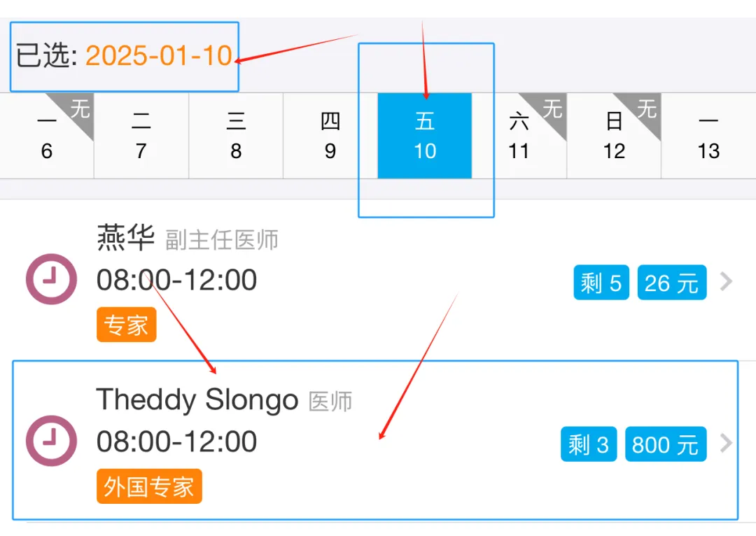Select Wednesday 8 in the date strip
Screen dimensions: 756x536
[x=236, y=136]
